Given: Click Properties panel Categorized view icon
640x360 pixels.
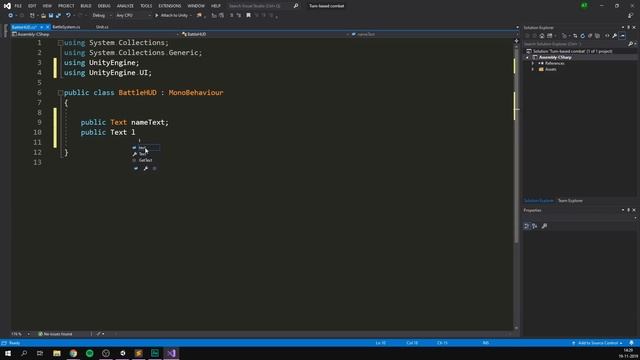Looking at the screenshot, I should coord(527,226).
